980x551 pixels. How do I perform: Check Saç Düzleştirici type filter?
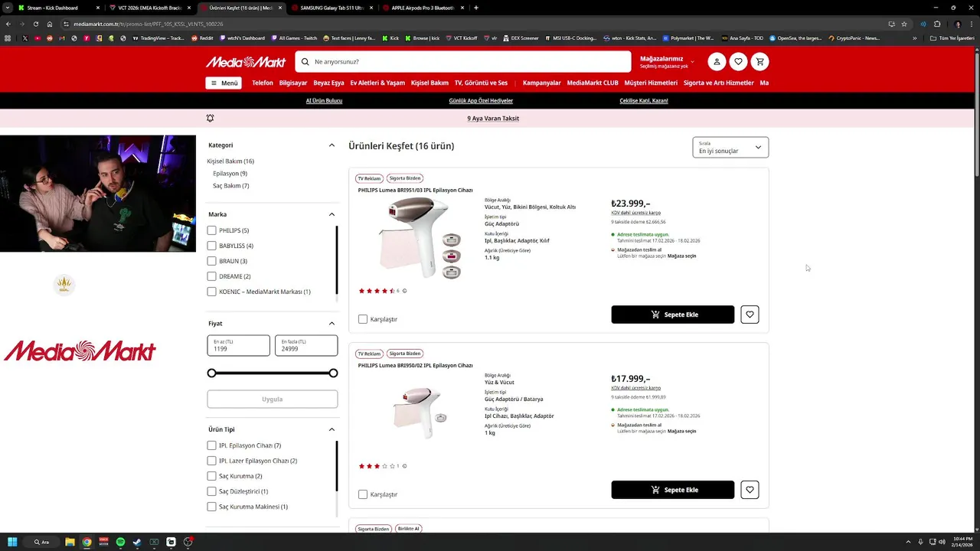[x=211, y=491]
